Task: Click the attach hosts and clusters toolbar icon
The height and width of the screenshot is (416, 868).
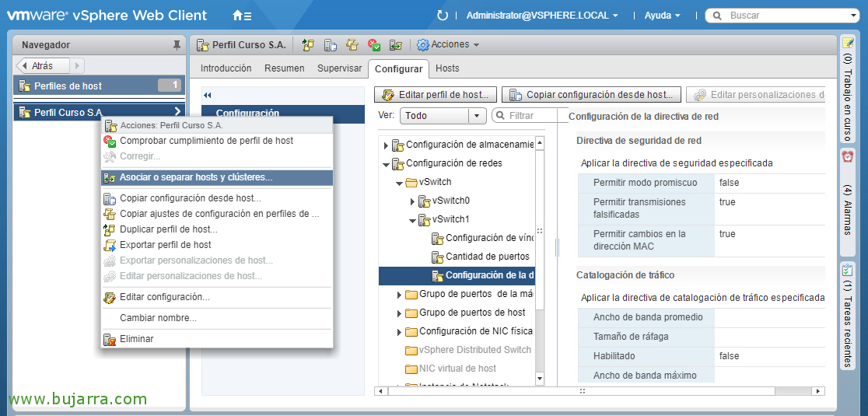Action: pos(395,45)
